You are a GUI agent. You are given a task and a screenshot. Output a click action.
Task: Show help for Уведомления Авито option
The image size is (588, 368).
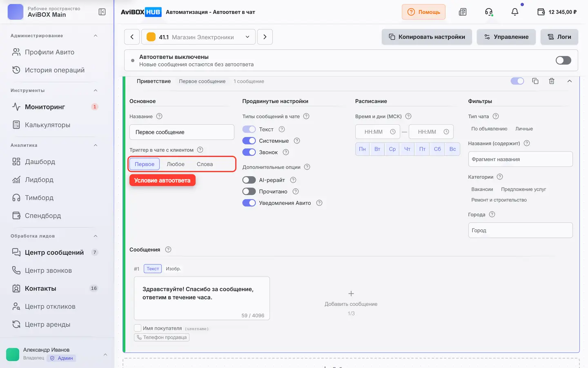tap(319, 203)
